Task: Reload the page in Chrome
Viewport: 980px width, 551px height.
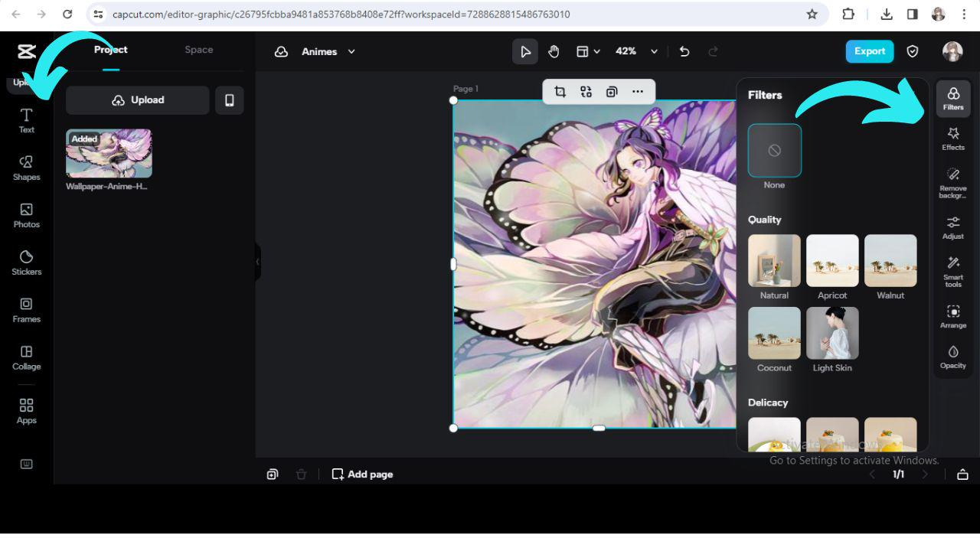Action: click(x=67, y=14)
